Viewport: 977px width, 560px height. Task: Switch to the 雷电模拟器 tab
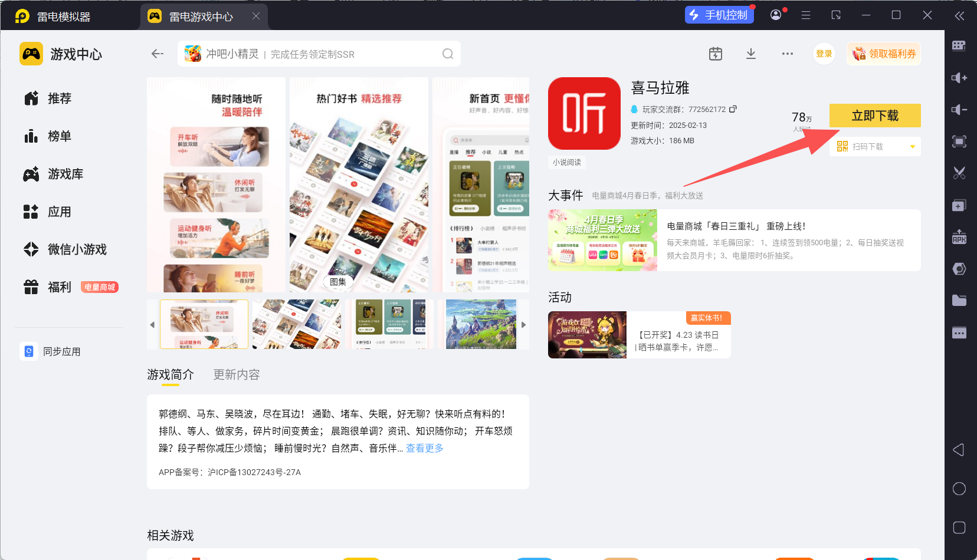[52, 17]
